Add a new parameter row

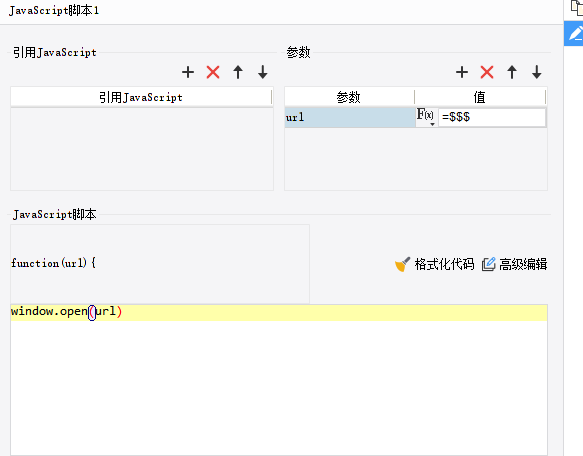click(x=462, y=72)
